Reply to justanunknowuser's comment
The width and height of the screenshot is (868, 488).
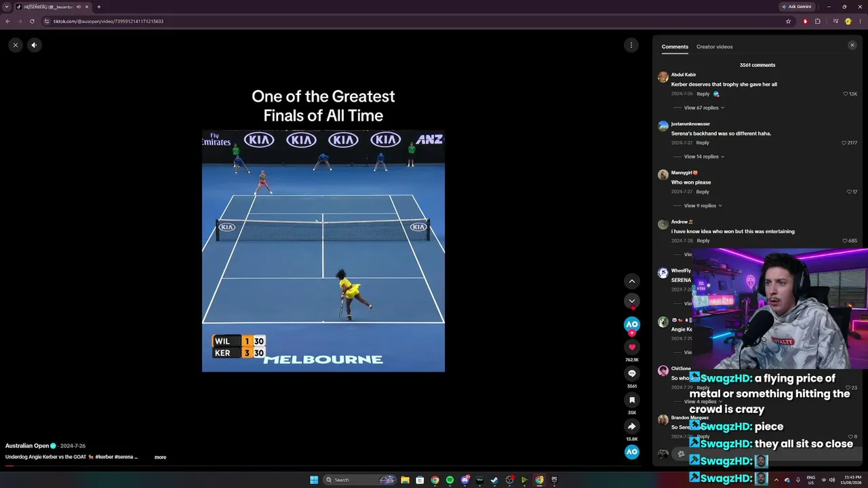click(703, 143)
